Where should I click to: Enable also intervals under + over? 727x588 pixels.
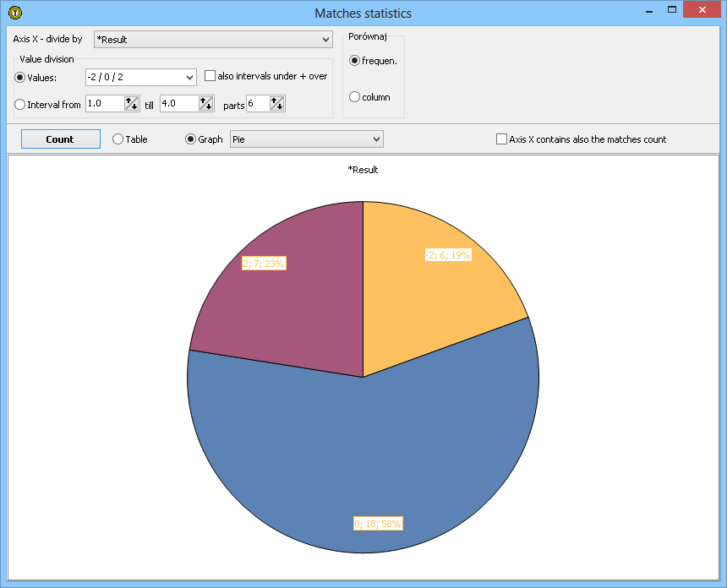coord(210,76)
